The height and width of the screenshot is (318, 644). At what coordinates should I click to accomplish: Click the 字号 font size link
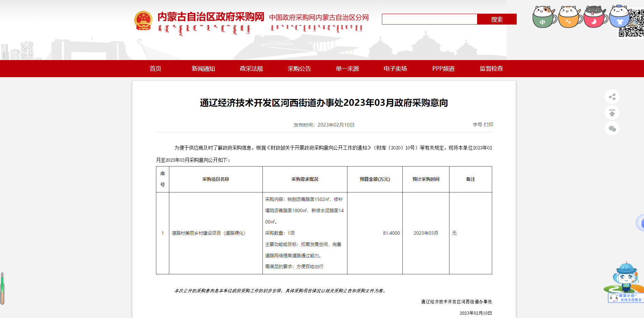[x=477, y=125]
